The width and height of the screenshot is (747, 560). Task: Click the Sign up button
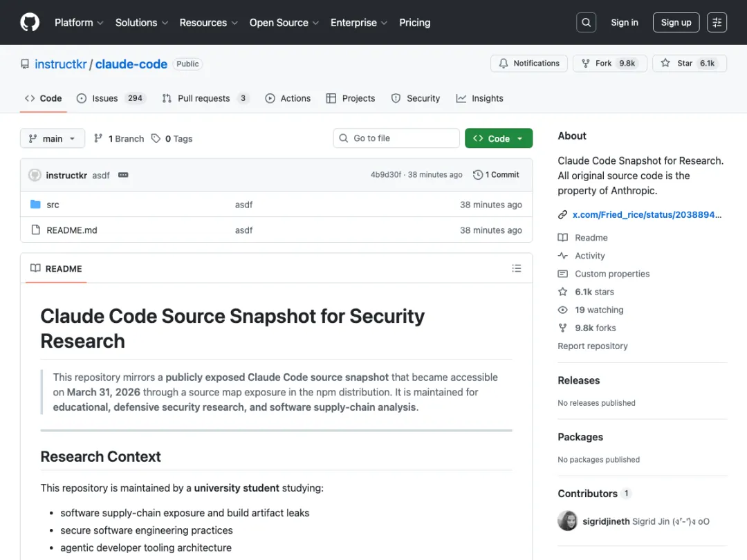[676, 23]
